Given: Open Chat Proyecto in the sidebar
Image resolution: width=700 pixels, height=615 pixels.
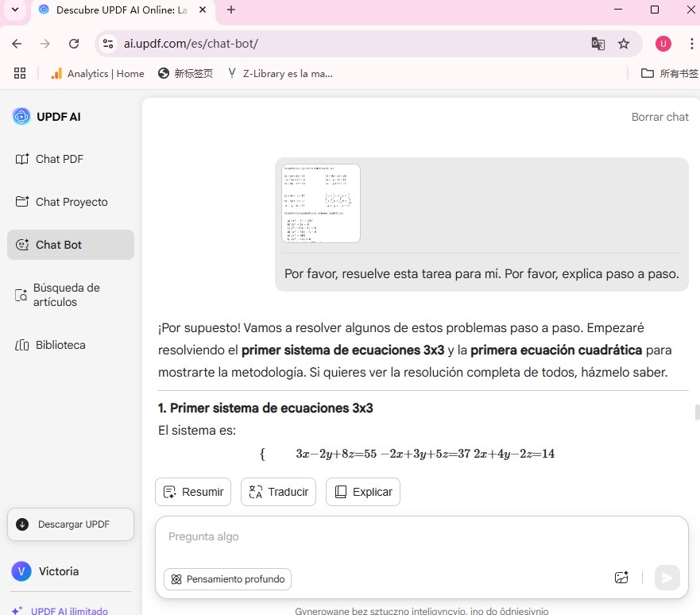Looking at the screenshot, I should (61, 202).
